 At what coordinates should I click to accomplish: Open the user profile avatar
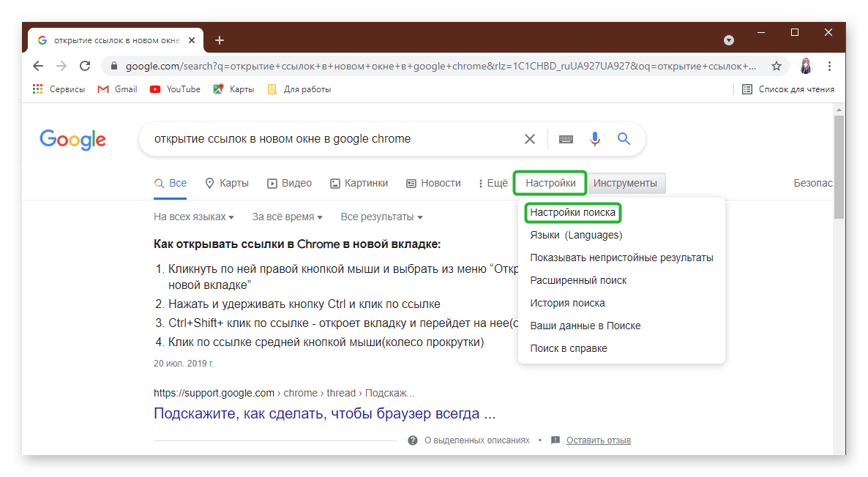[x=806, y=66]
